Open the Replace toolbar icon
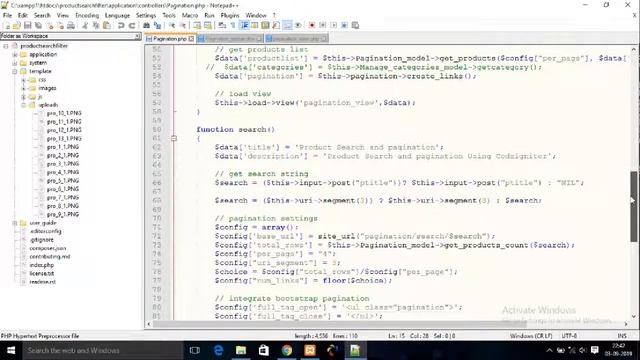 click(157, 25)
